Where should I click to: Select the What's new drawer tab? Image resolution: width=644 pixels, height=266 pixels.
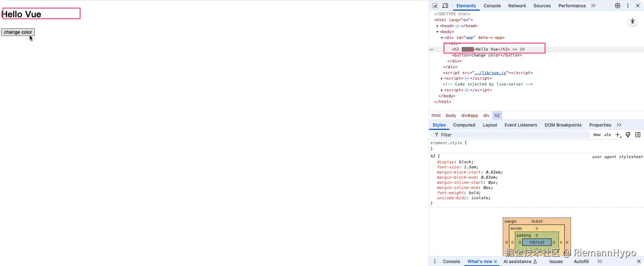coord(480,262)
